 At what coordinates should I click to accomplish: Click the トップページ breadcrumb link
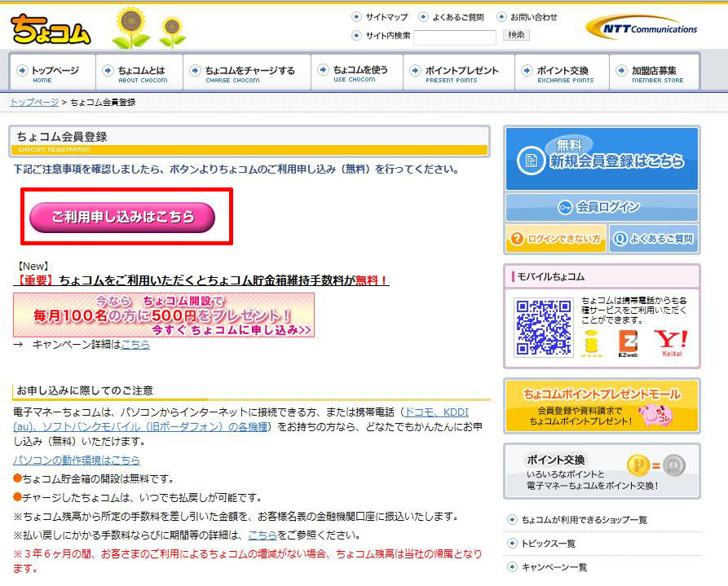(x=34, y=102)
